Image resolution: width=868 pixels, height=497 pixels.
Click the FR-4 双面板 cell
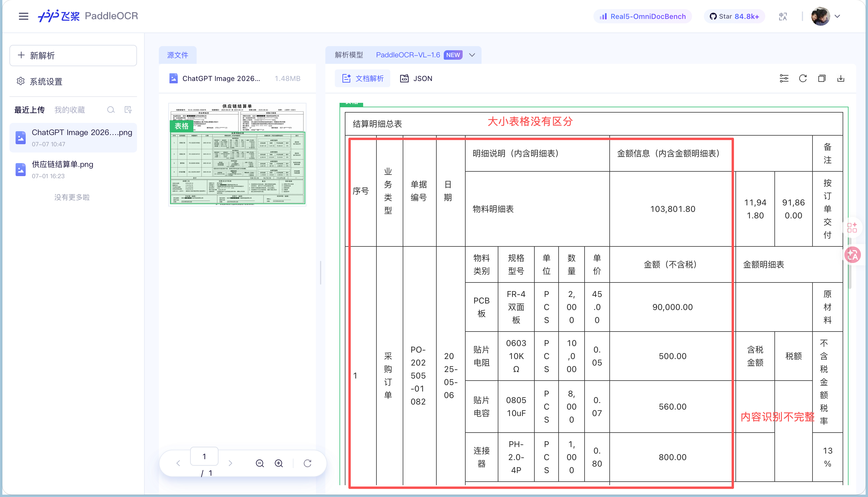516,307
